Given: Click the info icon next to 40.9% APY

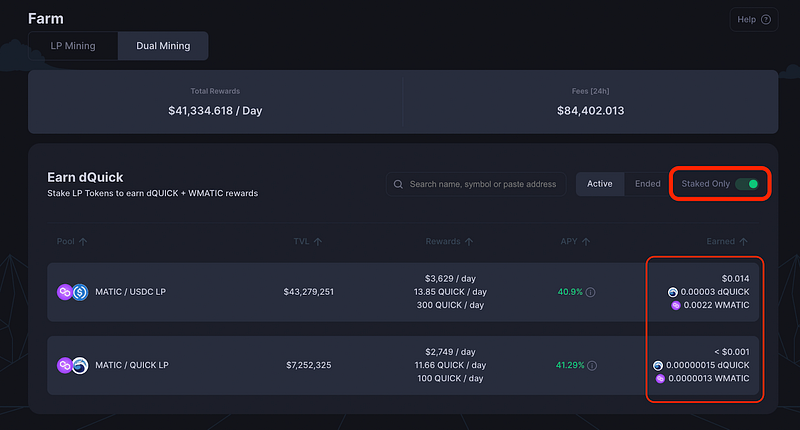Looking at the screenshot, I should [590, 292].
